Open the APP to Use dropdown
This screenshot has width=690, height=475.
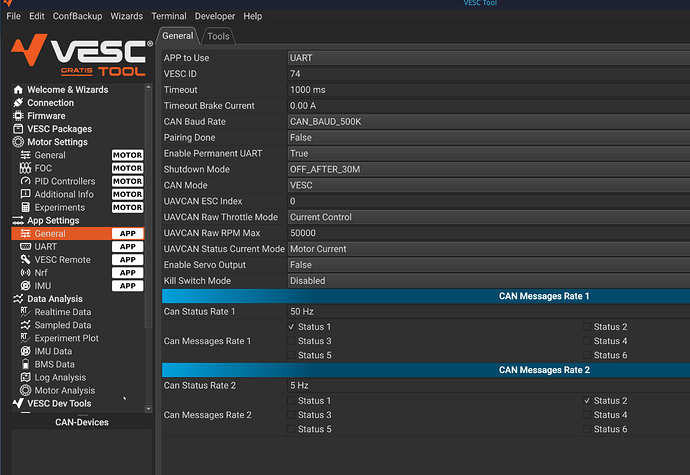pyautogui.click(x=488, y=58)
